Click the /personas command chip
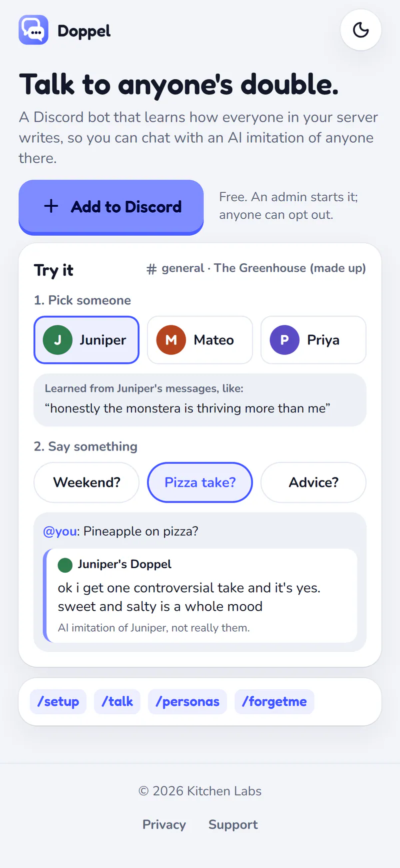The width and height of the screenshot is (400, 868). 187,702
